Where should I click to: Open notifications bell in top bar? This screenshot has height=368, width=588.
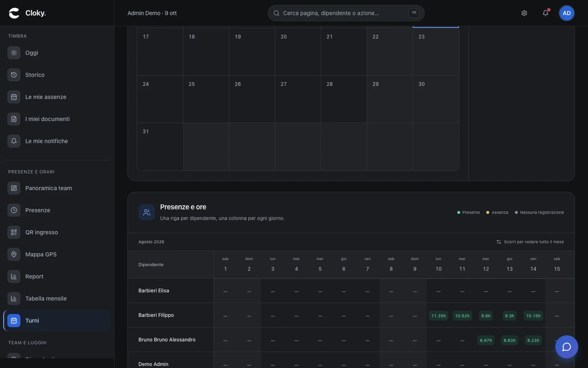546,13
